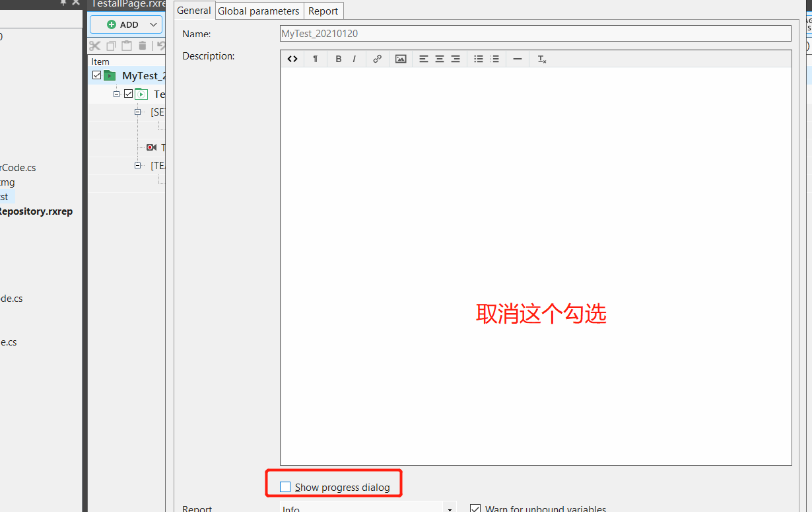Toggle Warn for unbound variables checkbox

pyautogui.click(x=475, y=509)
